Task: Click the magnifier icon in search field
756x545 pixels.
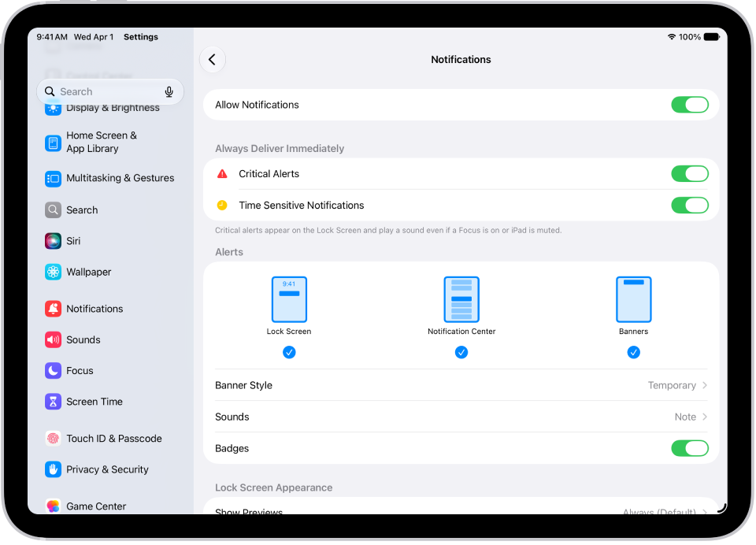Action: click(50, 91)
